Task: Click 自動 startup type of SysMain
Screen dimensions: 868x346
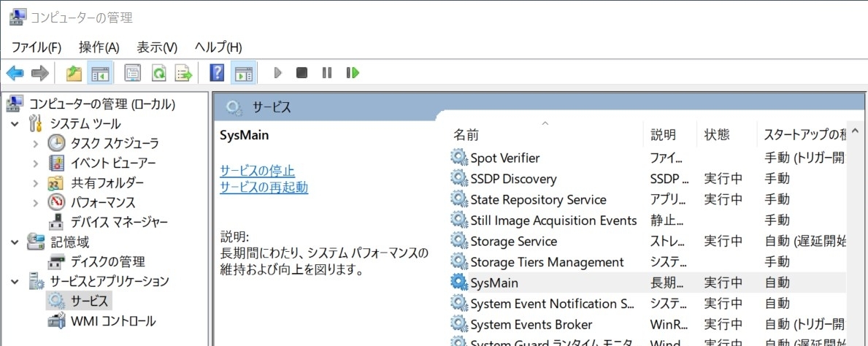Action: (x=777, y=282)
